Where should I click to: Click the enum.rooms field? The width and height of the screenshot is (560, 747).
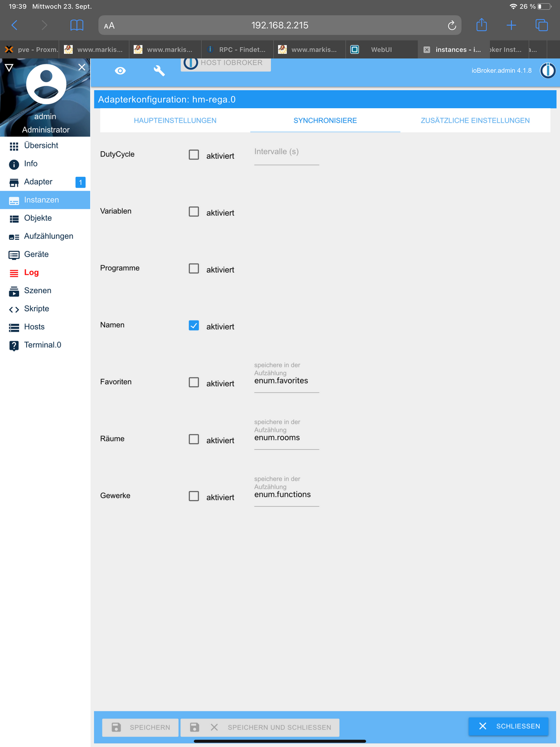point(287,438)
